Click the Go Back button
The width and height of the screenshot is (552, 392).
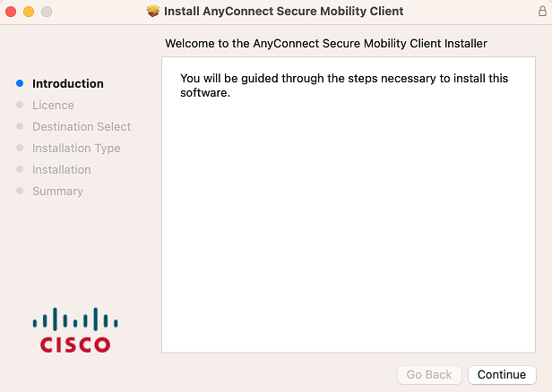pos(430,375)
